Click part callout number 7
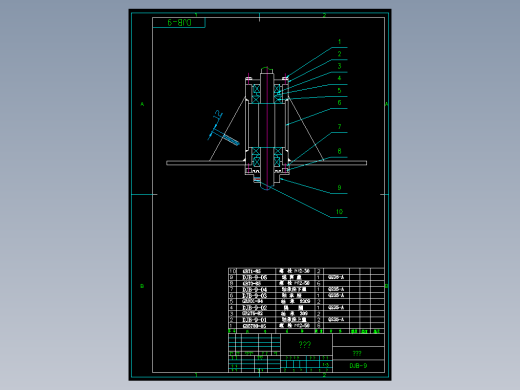The image size is (520, 390). click(x=339, y=126)
